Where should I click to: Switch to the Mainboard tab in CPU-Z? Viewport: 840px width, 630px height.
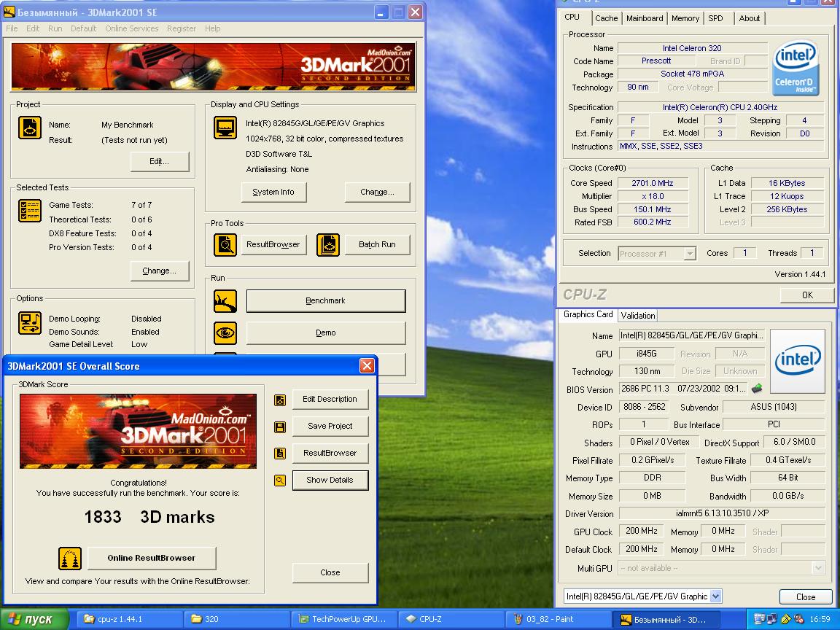pyautogui.click(x=645, y=18)
